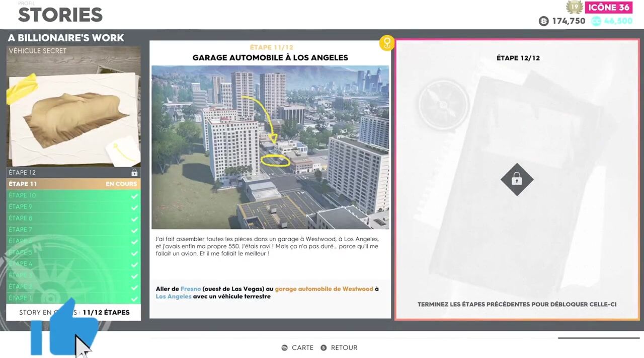Open the covered secret vehicle thumbnail
644x358 pixels.
pyautogui.click(x=73, y=107)
